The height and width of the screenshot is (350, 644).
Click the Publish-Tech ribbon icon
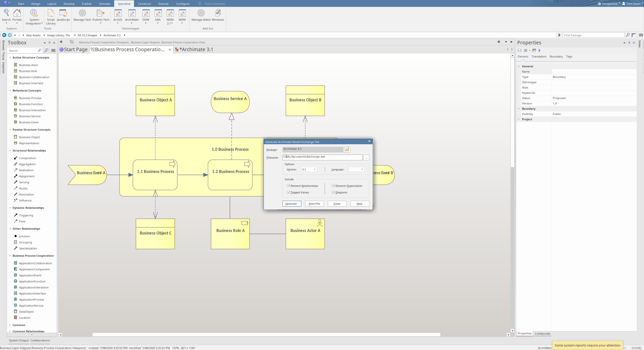(x=101, y=13)
